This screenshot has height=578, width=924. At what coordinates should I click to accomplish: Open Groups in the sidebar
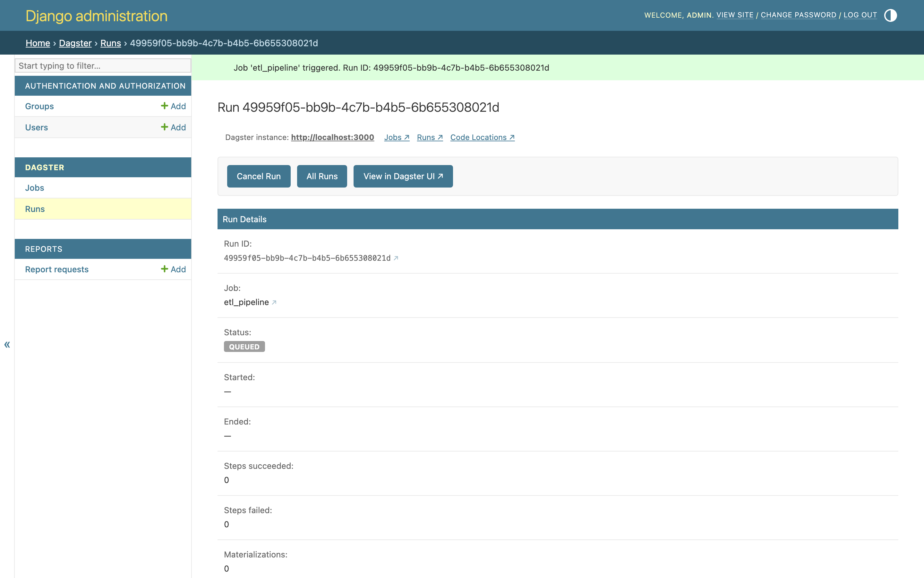coord(39,106)
